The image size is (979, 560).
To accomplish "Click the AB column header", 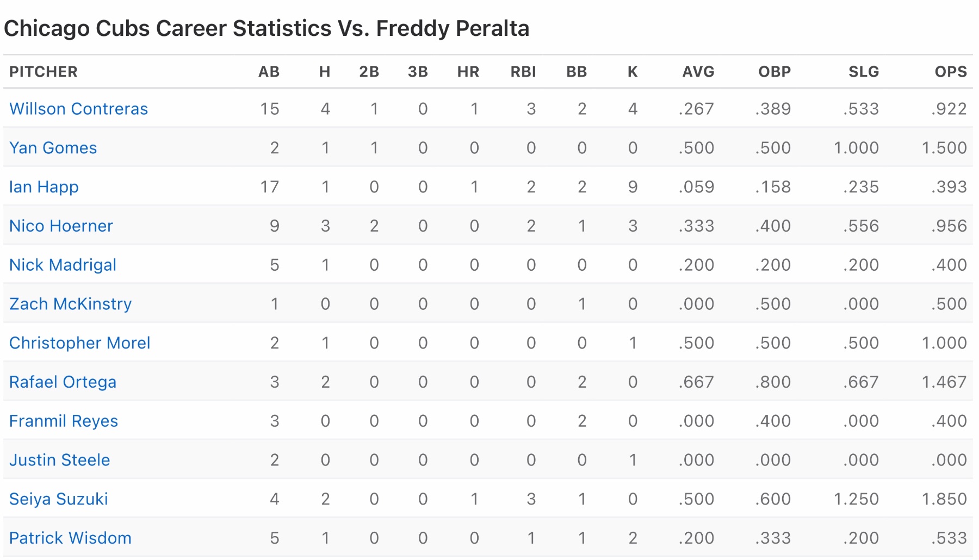I will coord(269,72).
